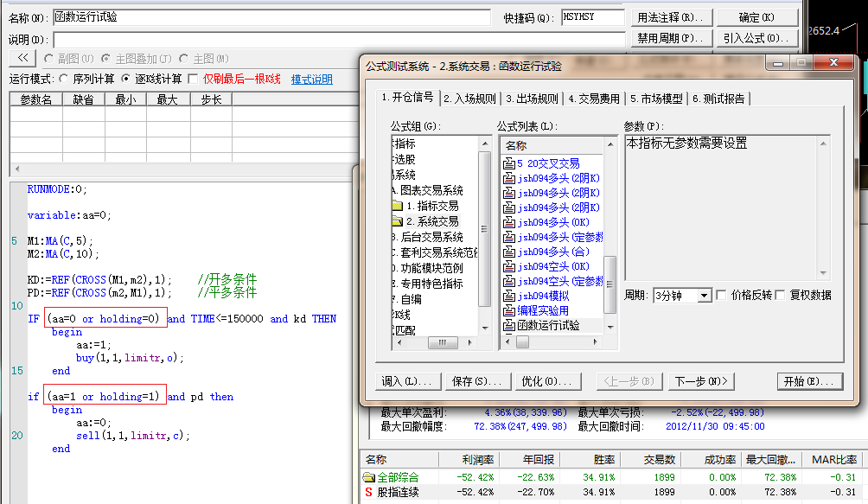Open the 周期 dropdown showing 3分钟
The height and width of the screenshot is (504, 868).
[x=704, y=296]
